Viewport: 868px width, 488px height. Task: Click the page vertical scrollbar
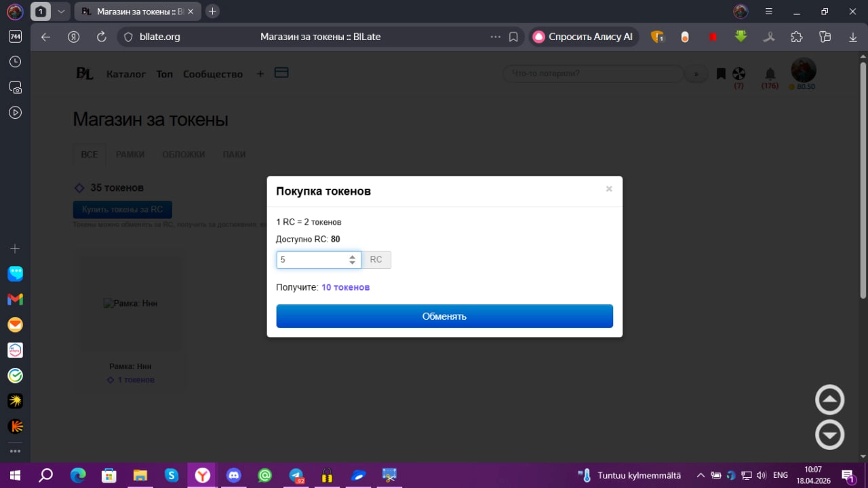(x=863, y=180)
